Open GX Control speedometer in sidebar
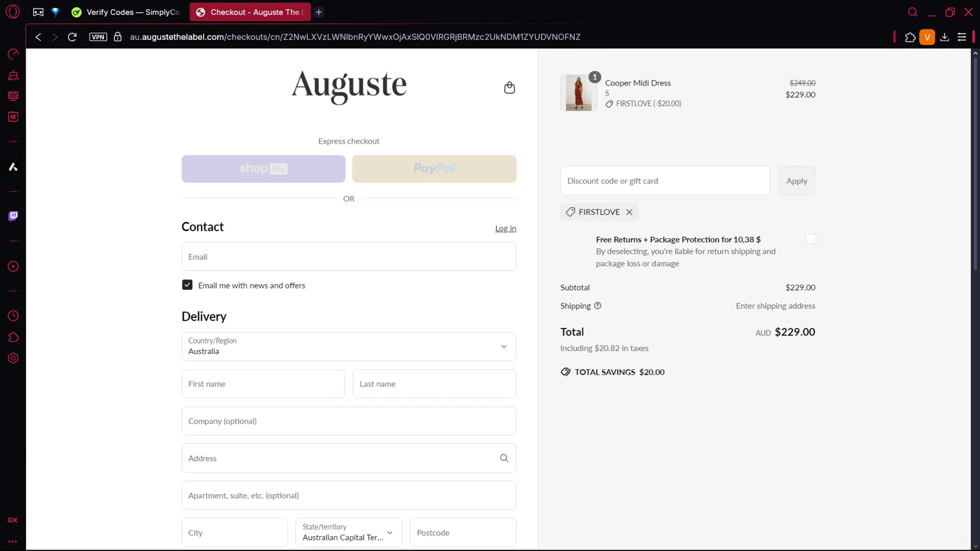This screenshot has width=980, height=551. [13, 54]
